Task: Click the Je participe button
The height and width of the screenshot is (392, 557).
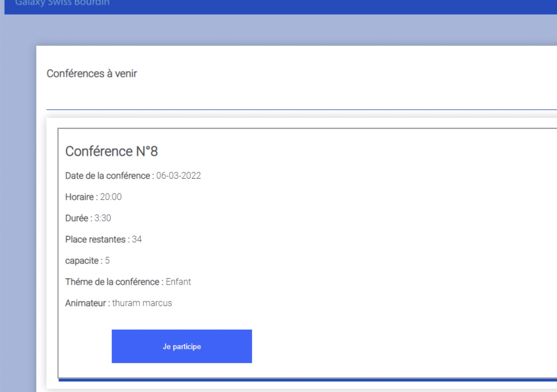Action: click(x=182, y=346)
